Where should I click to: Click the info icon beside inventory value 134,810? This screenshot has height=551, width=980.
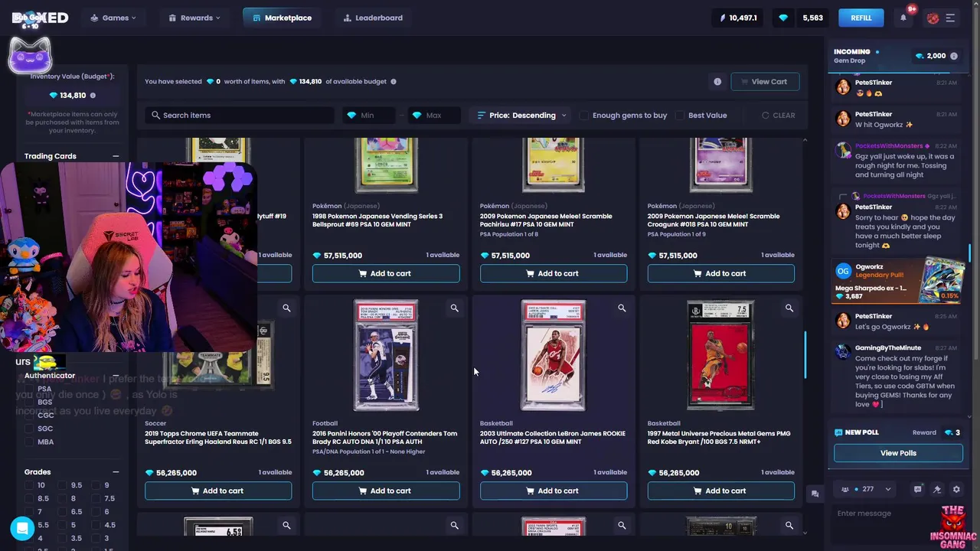click(x=93, y=96)
